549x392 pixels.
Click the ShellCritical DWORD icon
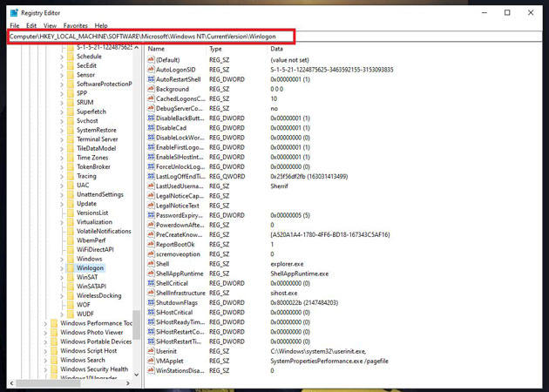[x=151, y=283]
